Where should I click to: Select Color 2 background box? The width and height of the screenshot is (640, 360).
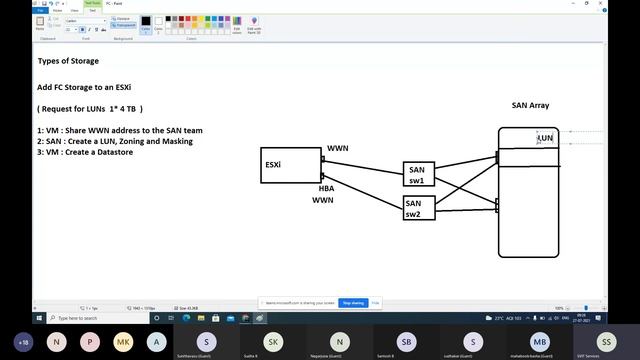(158, 24)
